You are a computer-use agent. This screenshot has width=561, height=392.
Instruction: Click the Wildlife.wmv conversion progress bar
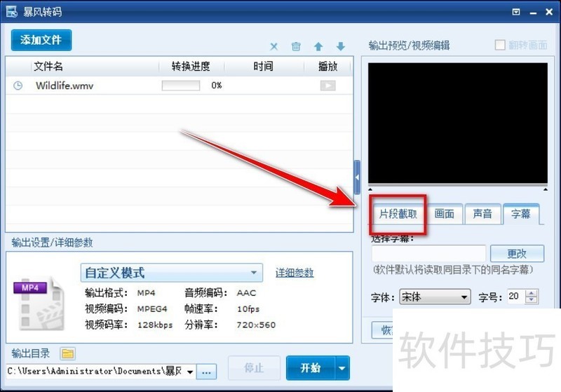pos(181,86)
